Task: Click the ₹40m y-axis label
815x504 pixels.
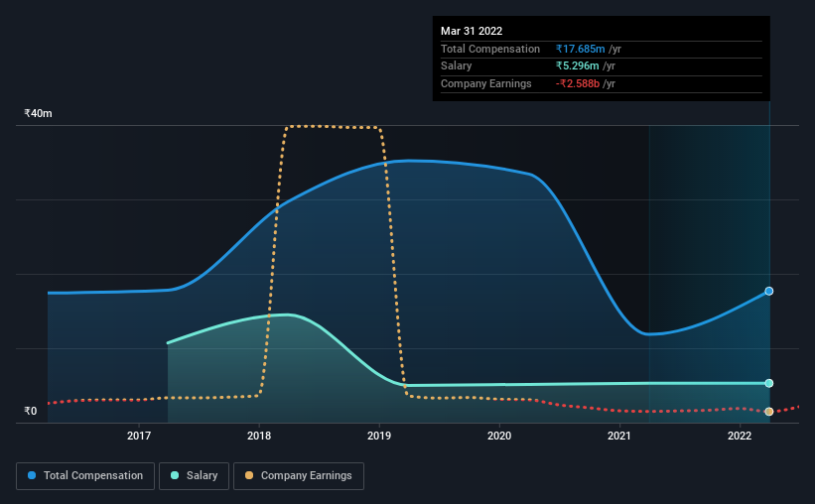Action: pos(38,113)
